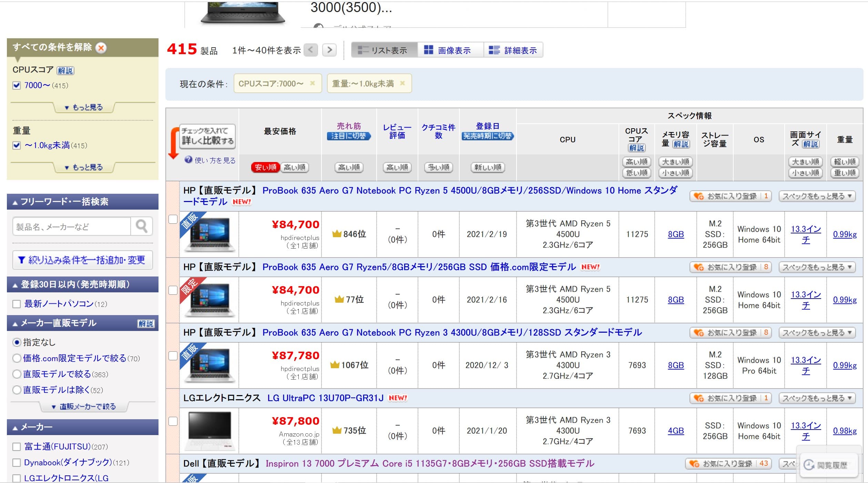Expand 直販メーカーで絞る options

pyautogui.click(x=84, y=407)
